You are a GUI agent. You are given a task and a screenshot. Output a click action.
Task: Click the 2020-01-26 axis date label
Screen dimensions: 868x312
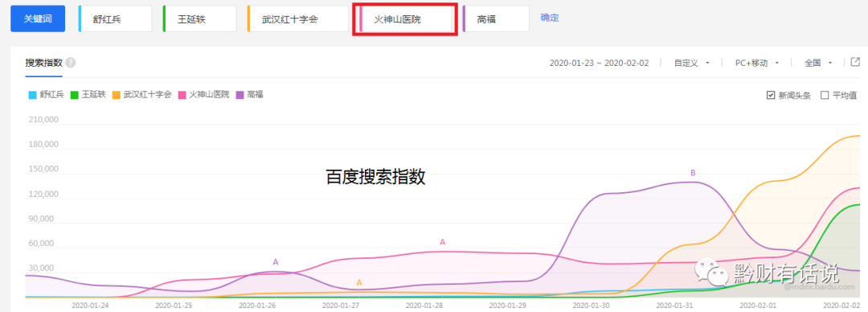pos(257,306)
